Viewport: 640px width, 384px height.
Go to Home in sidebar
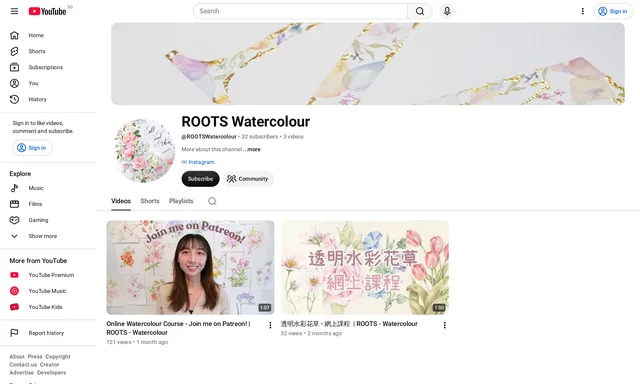point(48,36)
